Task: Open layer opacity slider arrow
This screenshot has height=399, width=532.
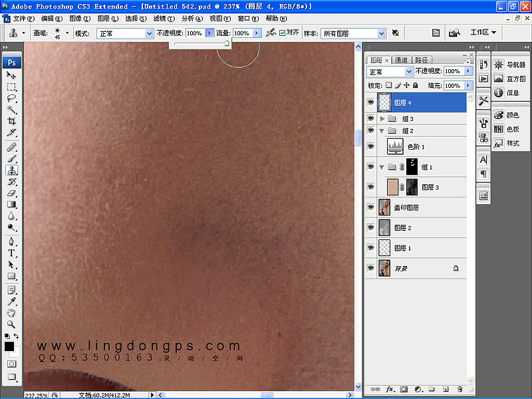Action: [468, 71]
